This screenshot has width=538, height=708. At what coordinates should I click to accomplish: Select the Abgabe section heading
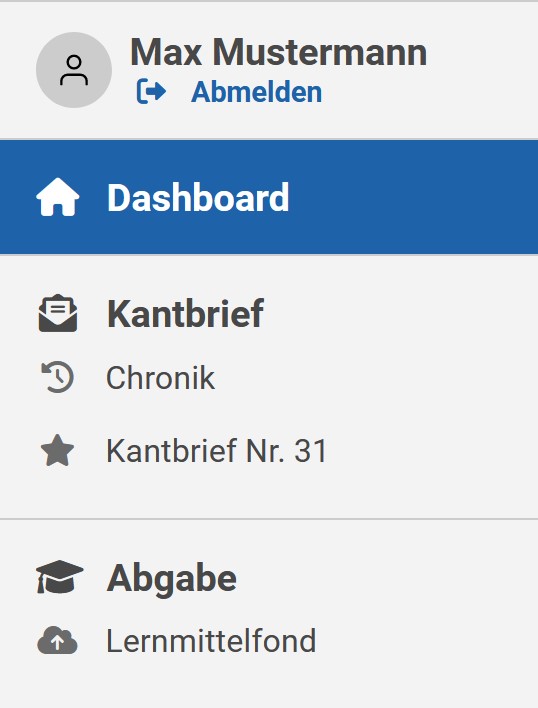(x=172, y=578)
